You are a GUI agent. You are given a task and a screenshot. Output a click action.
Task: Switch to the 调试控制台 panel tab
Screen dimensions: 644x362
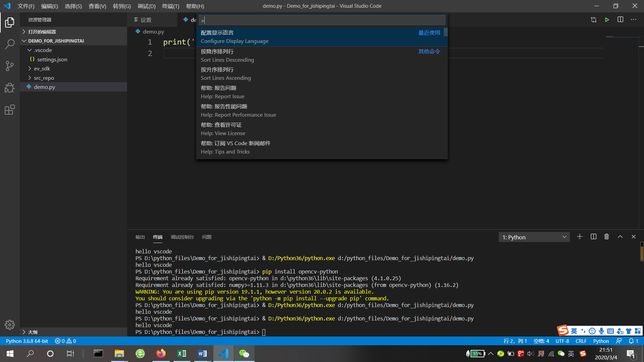pos(182,237)
